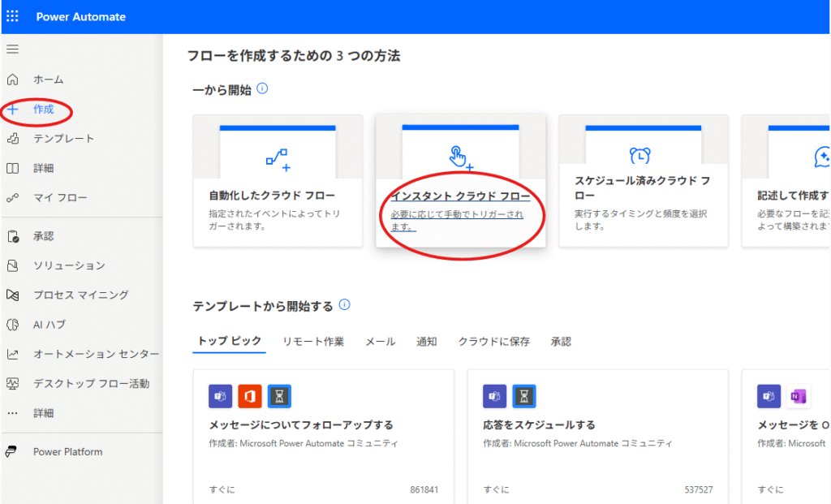Click the ホーム house icon

coord(13,80)
